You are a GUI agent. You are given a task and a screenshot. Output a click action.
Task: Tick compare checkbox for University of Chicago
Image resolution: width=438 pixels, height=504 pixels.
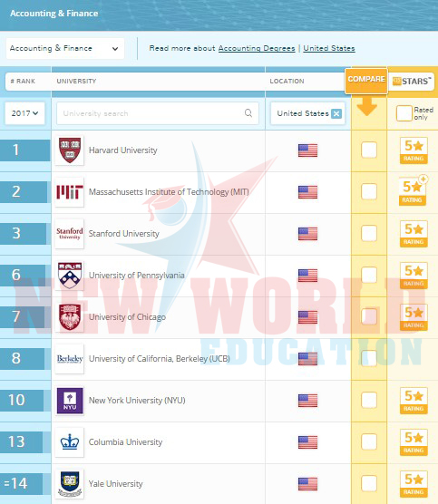(369, 316)
